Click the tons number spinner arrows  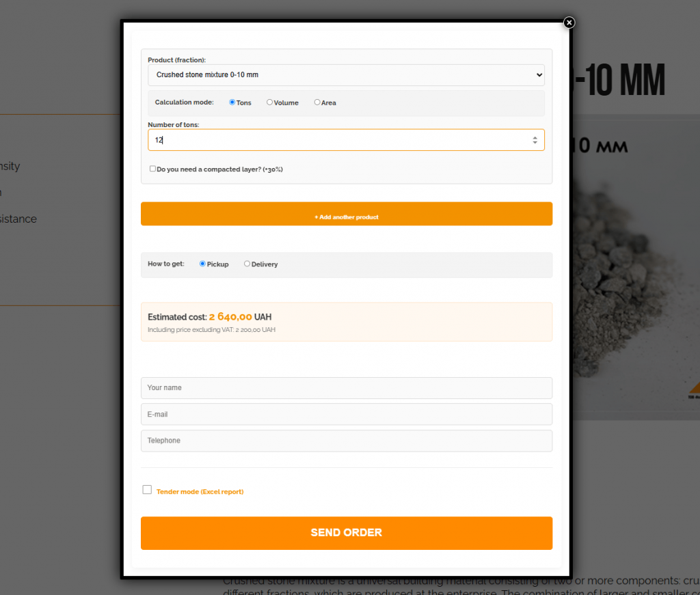[535, 140]
